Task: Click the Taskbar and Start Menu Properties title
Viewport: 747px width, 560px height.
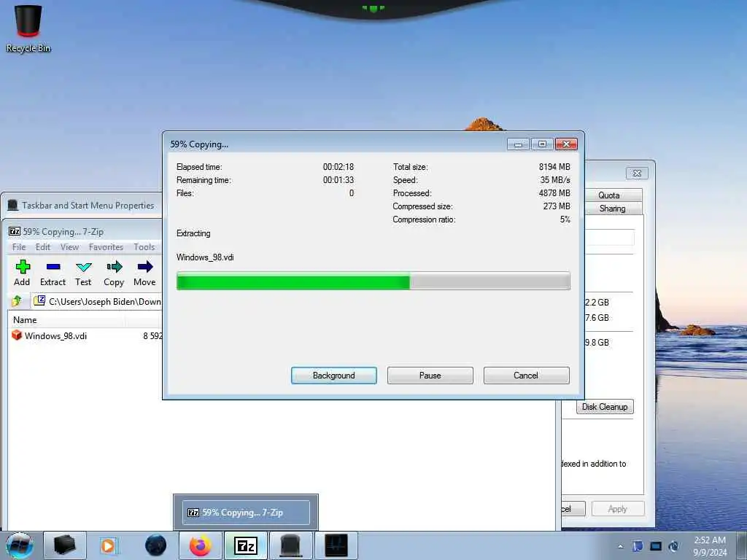Action: (x=88, y=205)
